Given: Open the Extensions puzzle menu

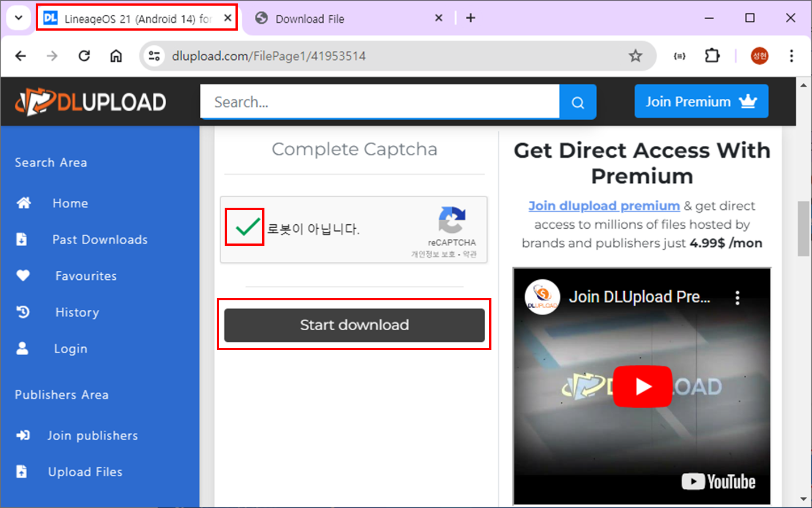Looking at the screenshot, I should point(712,56).
